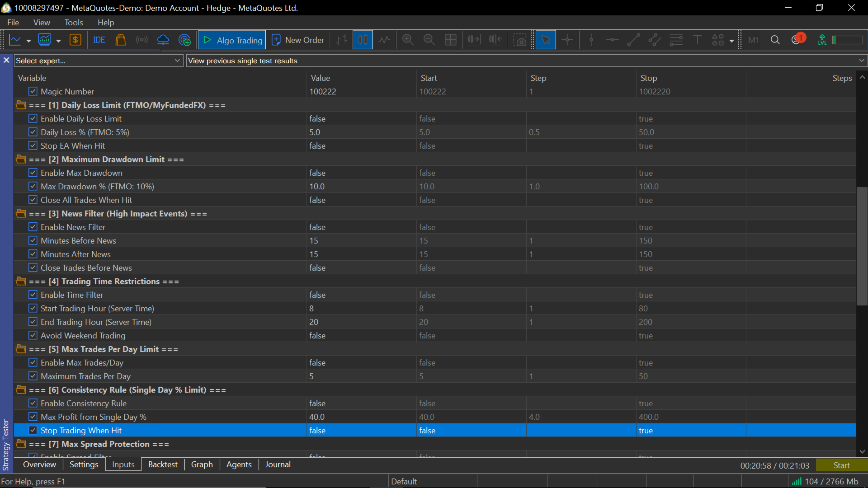
Task: Open the Tools menu
Action: (x=73, y=22)
